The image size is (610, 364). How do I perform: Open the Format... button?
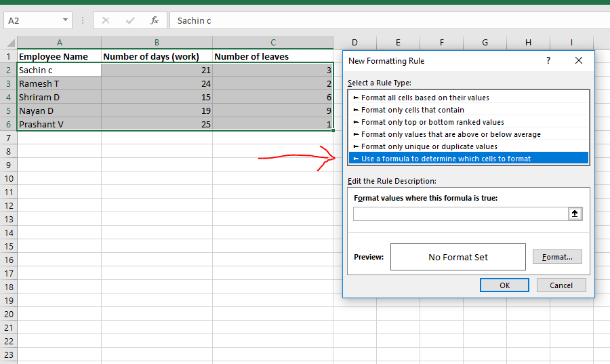click(x=557, y=257)
